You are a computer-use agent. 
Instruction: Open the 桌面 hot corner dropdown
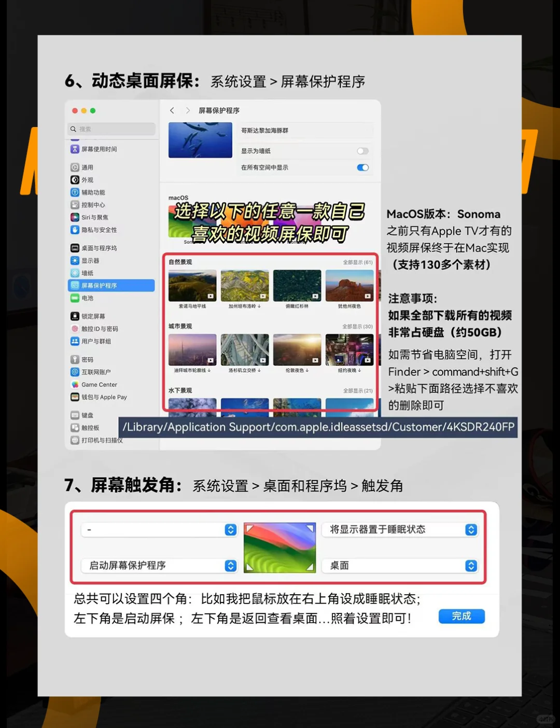coord(400,565)
